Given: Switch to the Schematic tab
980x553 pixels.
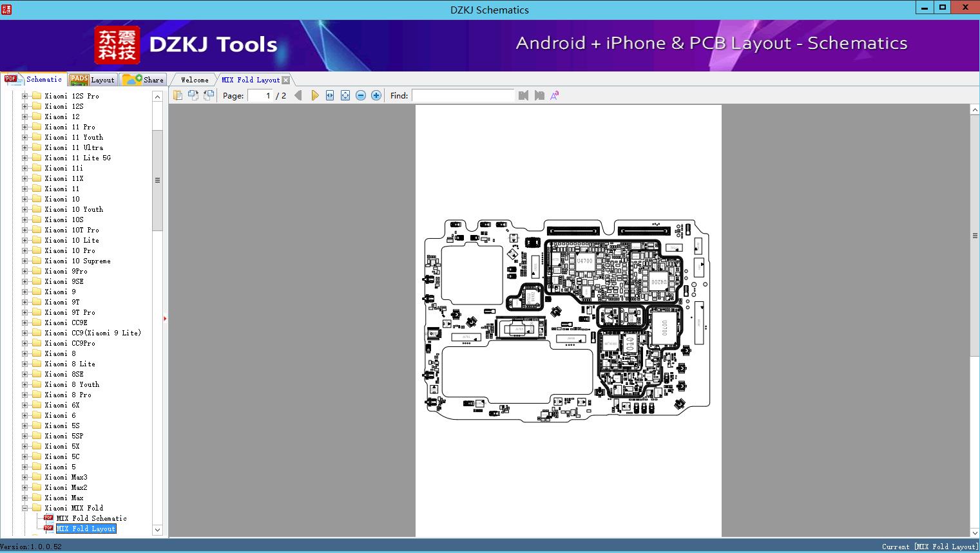Looking at the screenshot, I should (34, 79).
